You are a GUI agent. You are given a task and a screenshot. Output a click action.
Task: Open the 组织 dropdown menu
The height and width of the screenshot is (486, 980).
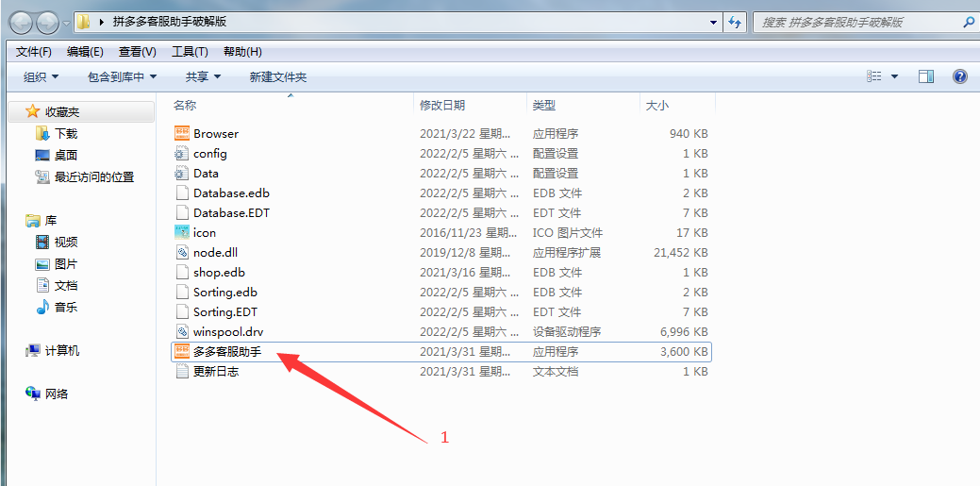pos(41,77)
